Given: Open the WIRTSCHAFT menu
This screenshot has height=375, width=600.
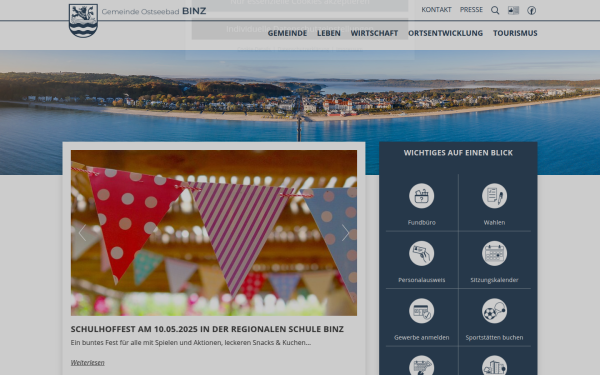Looking at the screenshot, I should click(374, 33).
